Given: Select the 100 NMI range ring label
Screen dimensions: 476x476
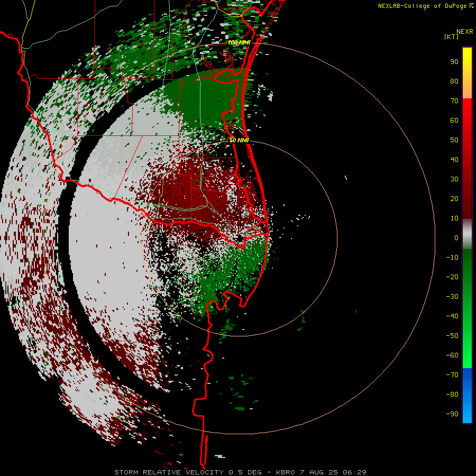Looking at the screenshot, I should pyautogui.click(x=239, y=42).
